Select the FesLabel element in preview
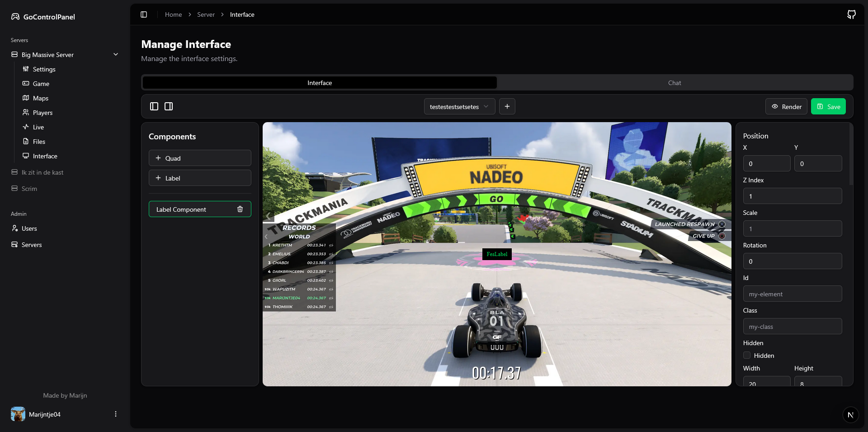 [x=497, y=254]
